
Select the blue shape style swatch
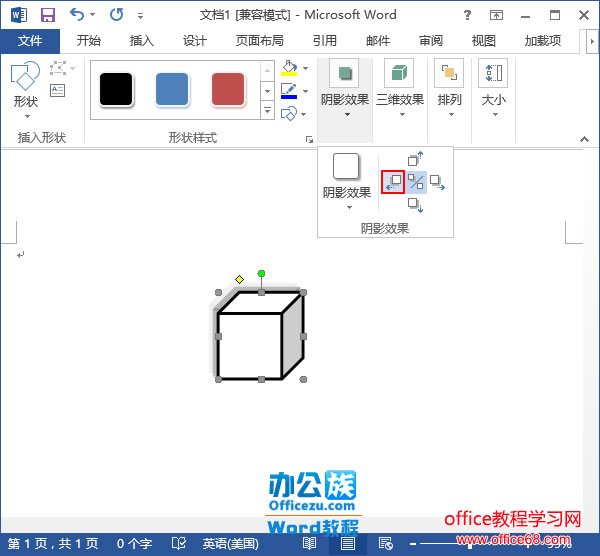172,89
